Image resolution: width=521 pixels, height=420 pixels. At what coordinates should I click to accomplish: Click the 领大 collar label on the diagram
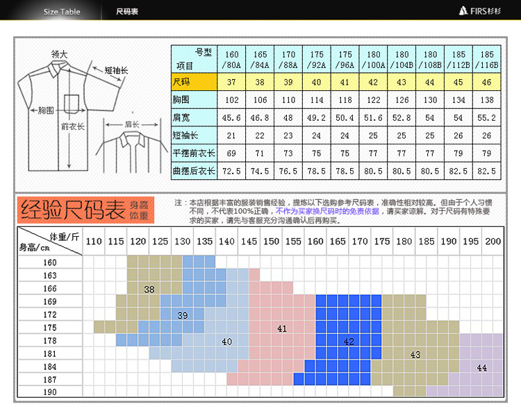pyautogui.click(x=59, y=53)
